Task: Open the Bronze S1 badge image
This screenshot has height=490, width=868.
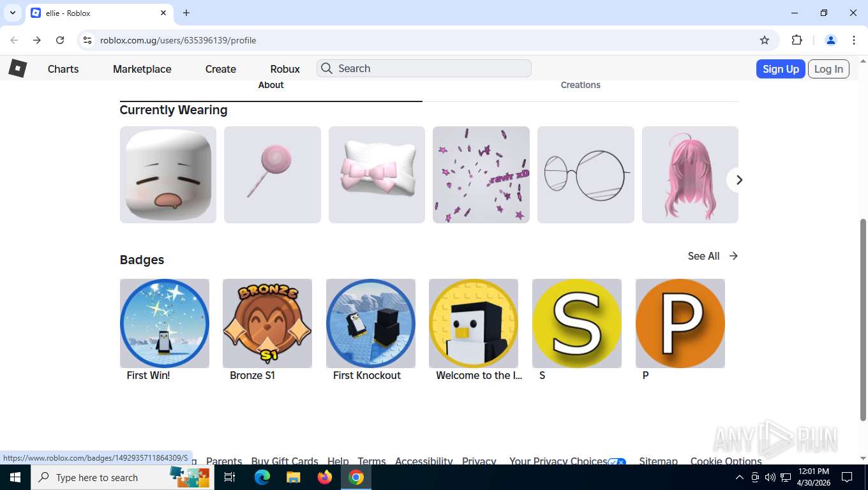Action: pos(267,323)
